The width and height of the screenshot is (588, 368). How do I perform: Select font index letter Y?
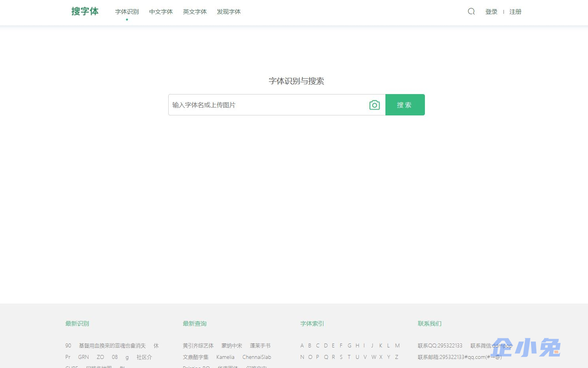click(x=389, y=357)
